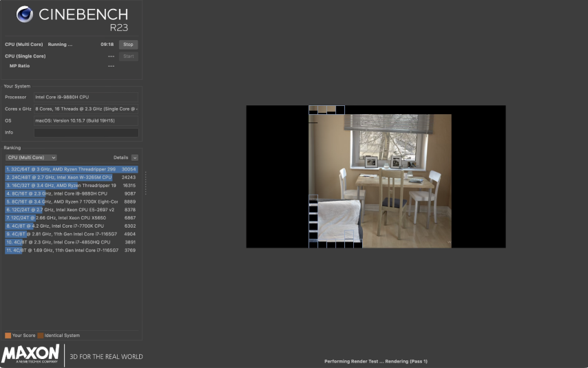The image size is (588, 368).
Task: Select ranking row 1.69 GHz i7-1165G7 3769
Action: (x=71, y=250)
